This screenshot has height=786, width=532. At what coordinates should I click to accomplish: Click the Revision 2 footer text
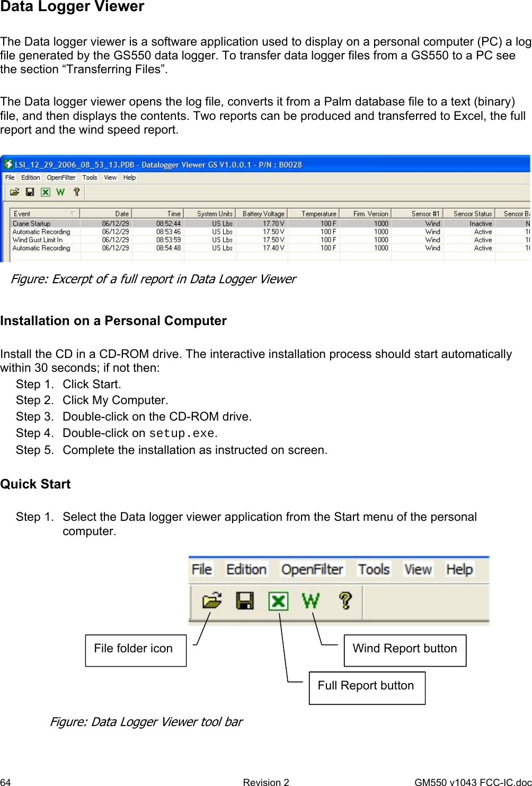pyautogui.click(x=266, y=782)
